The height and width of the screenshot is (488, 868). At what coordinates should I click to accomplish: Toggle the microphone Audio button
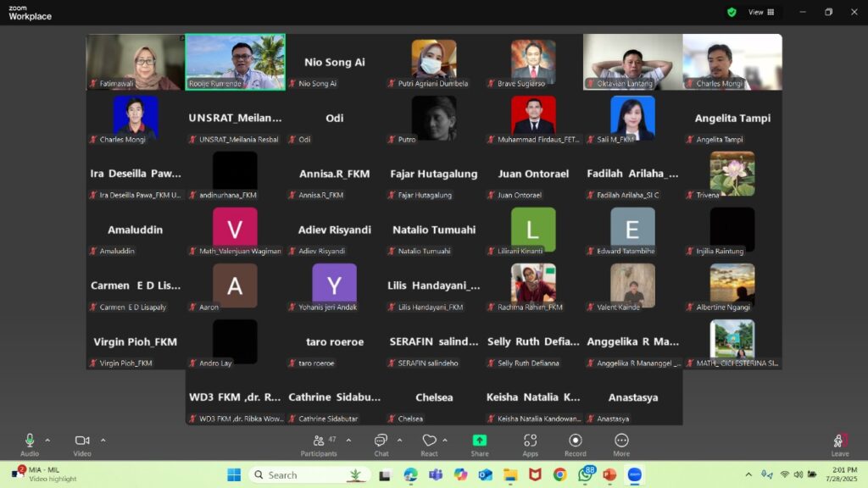point(30,441)
